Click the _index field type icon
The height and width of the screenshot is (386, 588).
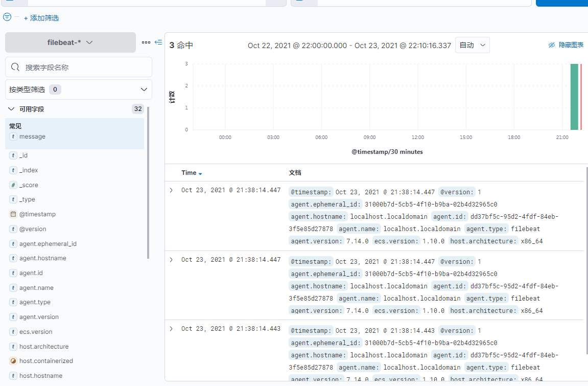[x=13, y=170]
